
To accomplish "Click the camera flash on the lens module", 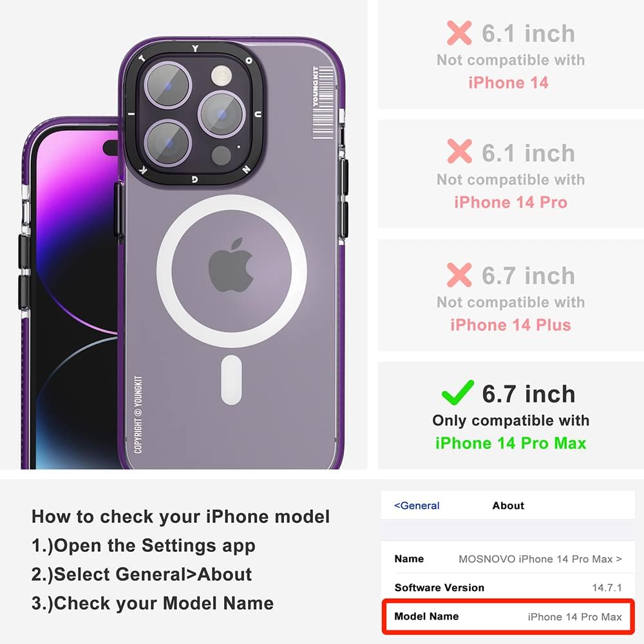I will click(222, 75).
